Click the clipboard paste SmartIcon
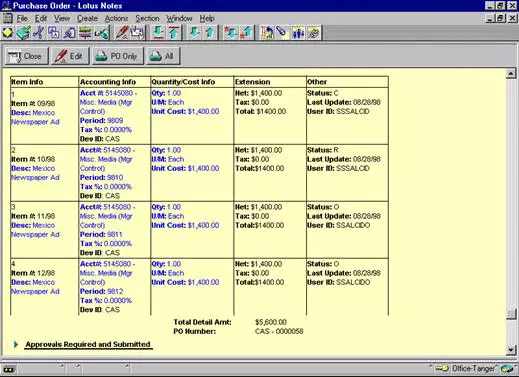 pyautogui.click(x=69, y=33)
